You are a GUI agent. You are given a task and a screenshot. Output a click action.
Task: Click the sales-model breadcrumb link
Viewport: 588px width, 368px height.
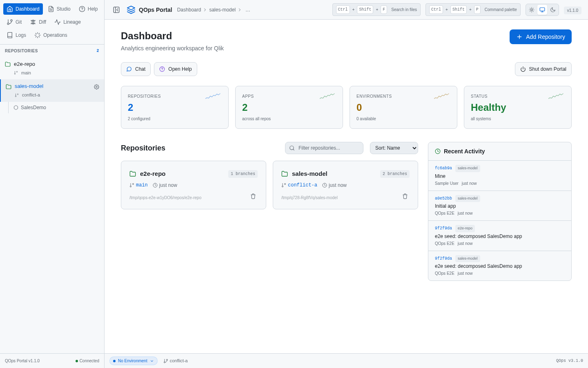pos(222,10)
